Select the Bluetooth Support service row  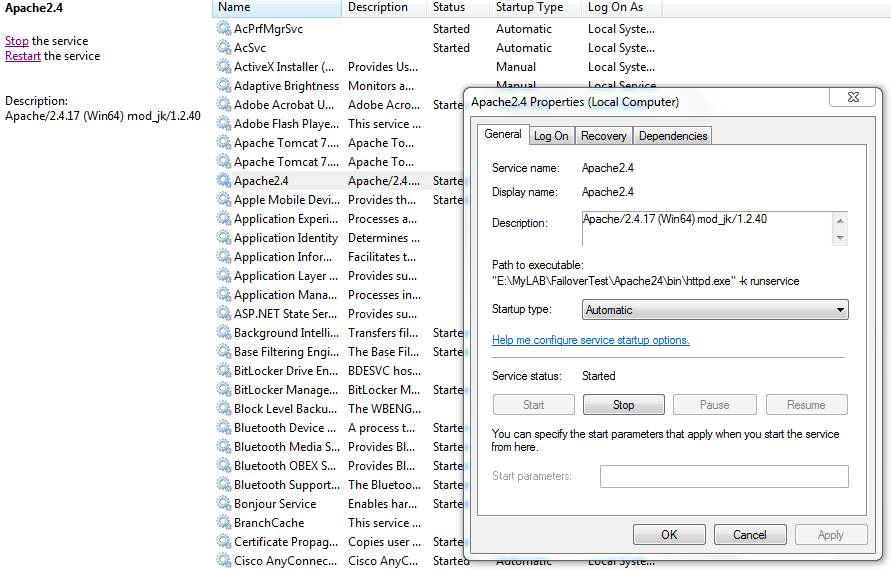tap(338, 485)
